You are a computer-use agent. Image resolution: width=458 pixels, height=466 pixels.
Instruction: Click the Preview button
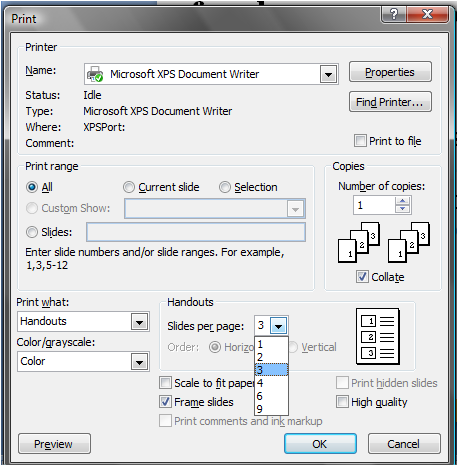tap(54, 444)
